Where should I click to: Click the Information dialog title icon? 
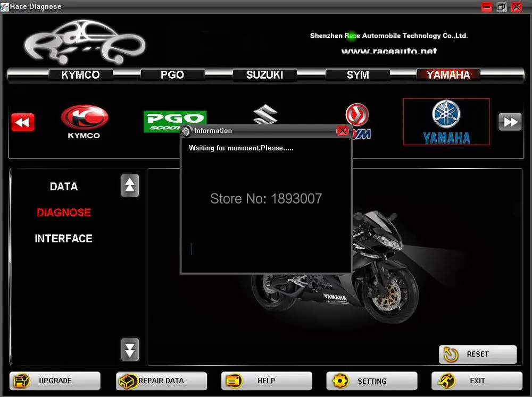[186, 131]
